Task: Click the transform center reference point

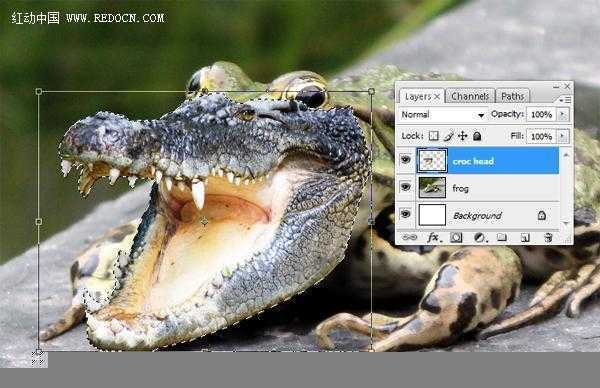Action: [x=204, y=221]
